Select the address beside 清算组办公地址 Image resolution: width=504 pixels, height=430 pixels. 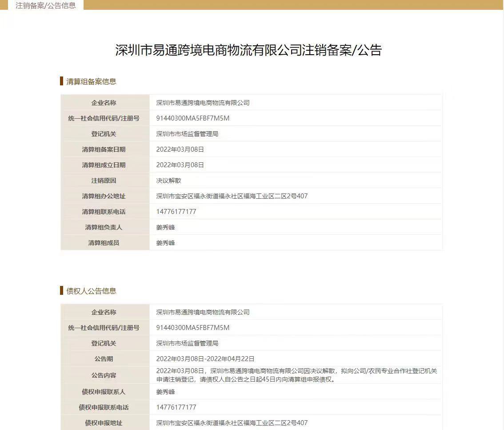pos(232,196)
